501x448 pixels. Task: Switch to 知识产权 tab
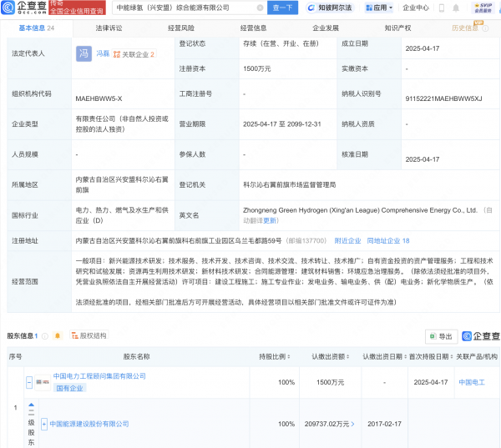(397, 28)
